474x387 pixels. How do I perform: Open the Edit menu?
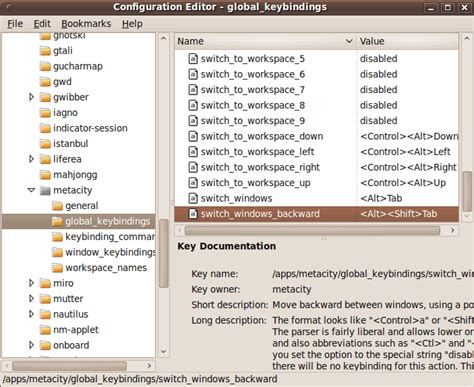click(x=42, y=24)
